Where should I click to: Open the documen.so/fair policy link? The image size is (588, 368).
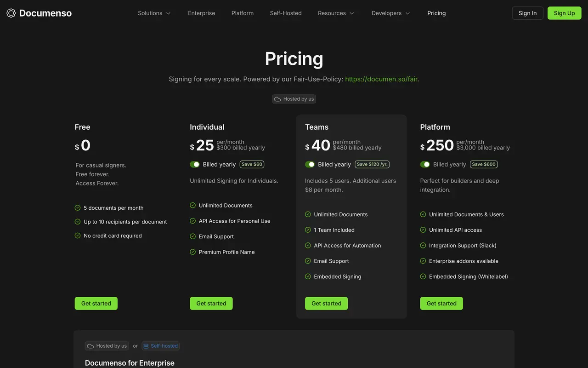pos(381,79)
